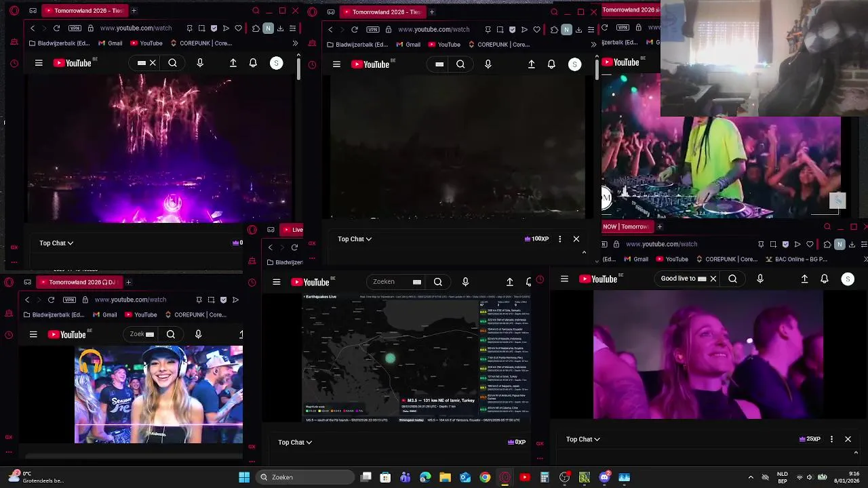This screenshot has width=868, height=488.
Task: Expand Top Chat dropdown under fireworks video
Action: point(56,243)
